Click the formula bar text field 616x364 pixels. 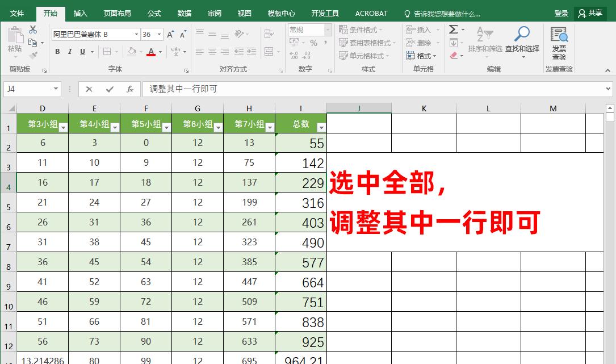click(375, 89)
